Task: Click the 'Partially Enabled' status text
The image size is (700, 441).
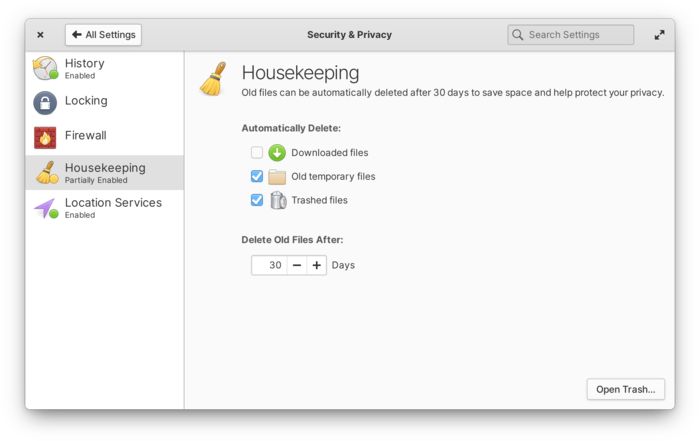Action: pyautogui.click(x=96, y=180)
